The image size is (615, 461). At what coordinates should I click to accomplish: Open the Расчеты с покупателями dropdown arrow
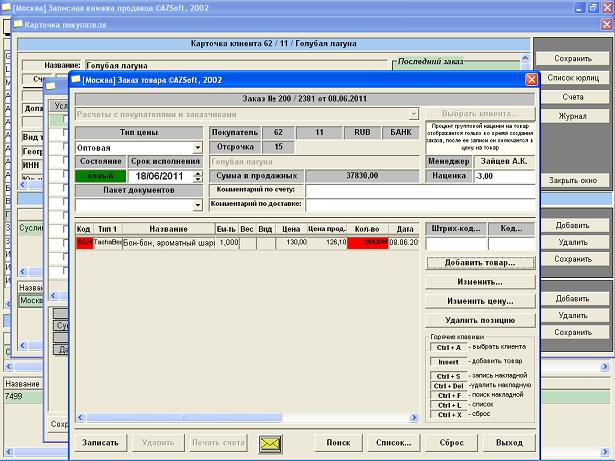click(x=413, y=114)
